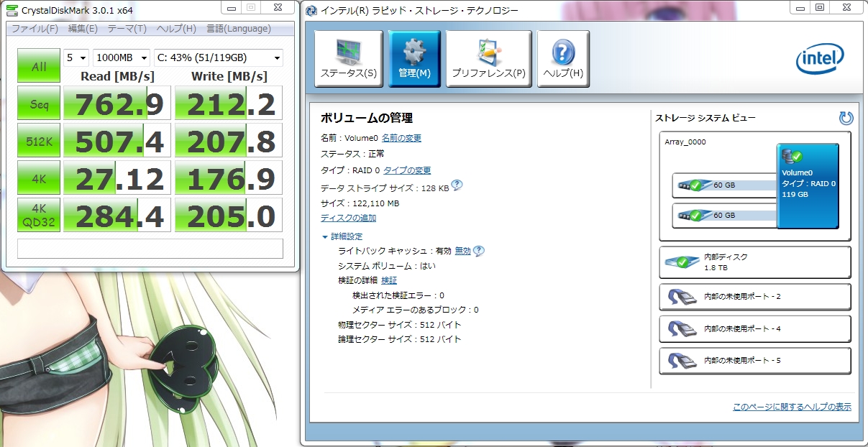The height and width of the screenshot is (447, 868).
Task: Click the ボリュームの管理 heading
Action: (x=367, y=118)
